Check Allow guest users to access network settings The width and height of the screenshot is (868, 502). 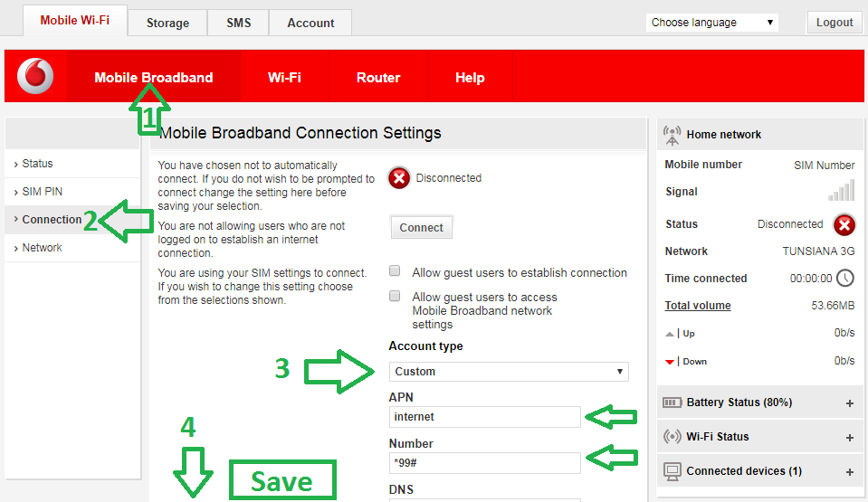pos(395,296)
